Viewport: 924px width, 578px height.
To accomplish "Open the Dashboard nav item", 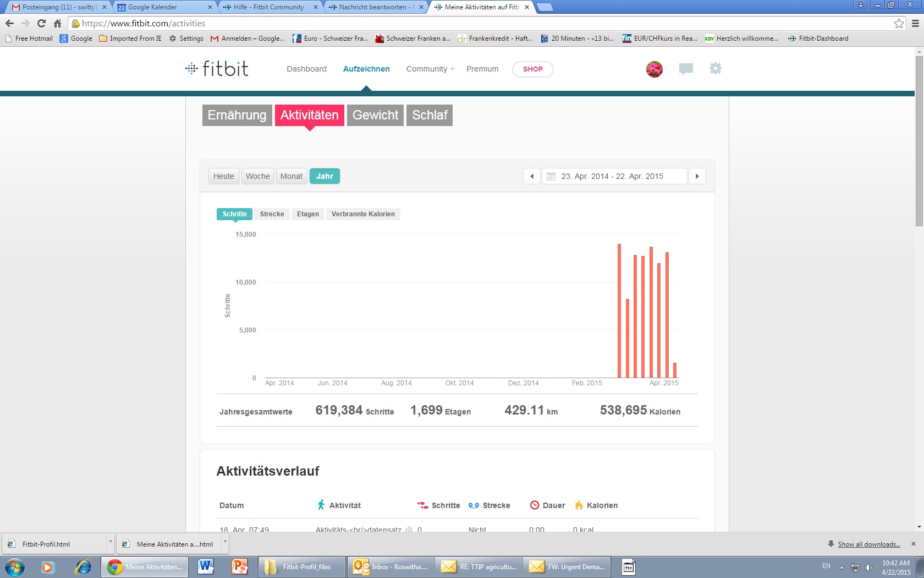I will [306, 69].
